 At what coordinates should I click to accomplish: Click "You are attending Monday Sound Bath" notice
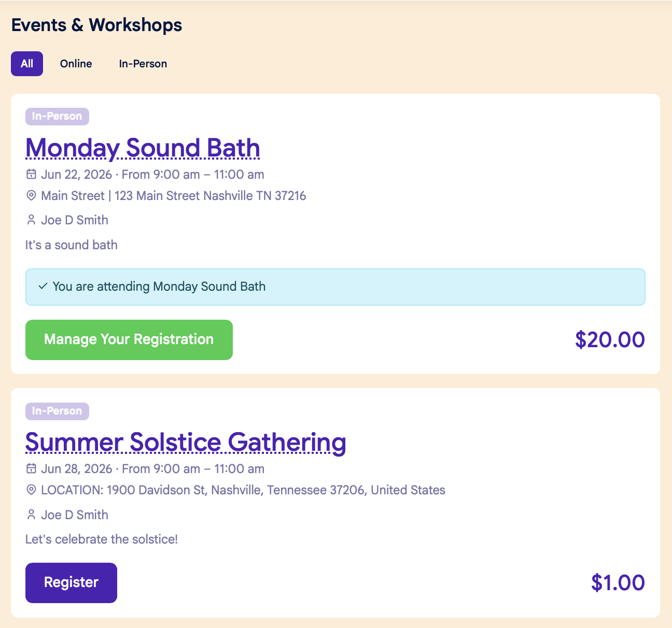[x=335, y=287]
